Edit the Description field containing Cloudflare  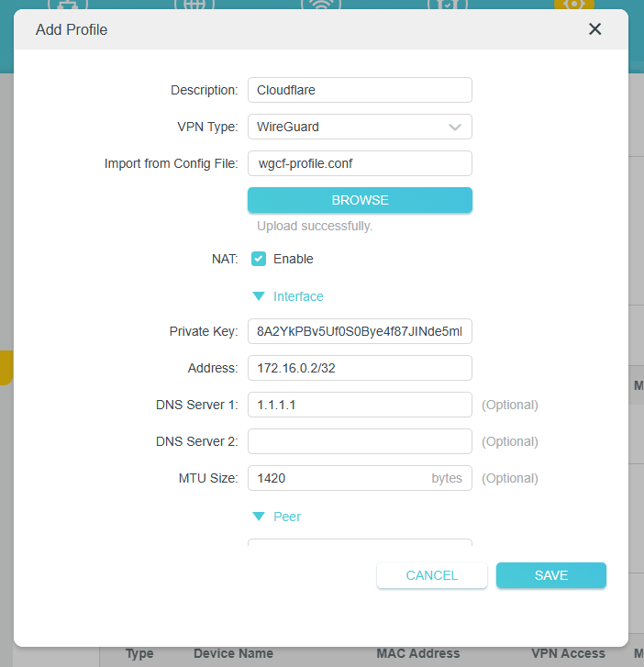coord(360,90)
